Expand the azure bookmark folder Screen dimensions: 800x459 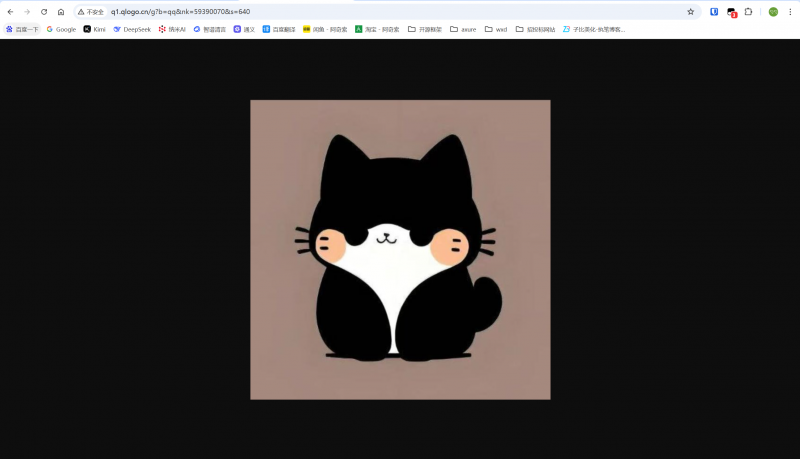tap(463, 29)
